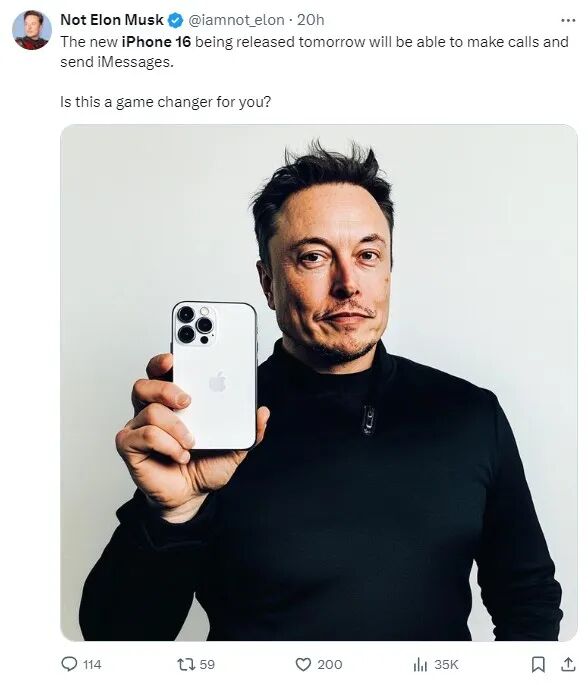Viewport: 588px width, 685px height.
Task: Click the @iamnot_elon handle
Action: pos(236,20)
